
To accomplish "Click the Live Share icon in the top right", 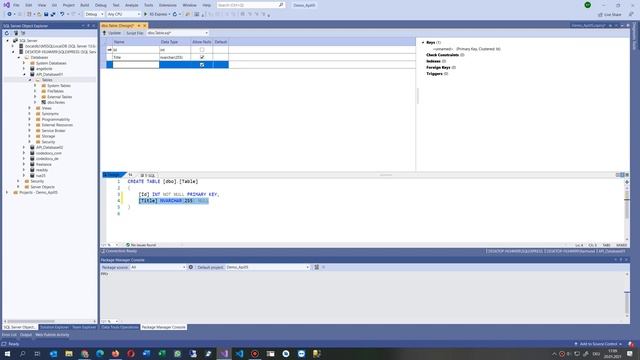I will pyautogui.click(x=600, y=14).
